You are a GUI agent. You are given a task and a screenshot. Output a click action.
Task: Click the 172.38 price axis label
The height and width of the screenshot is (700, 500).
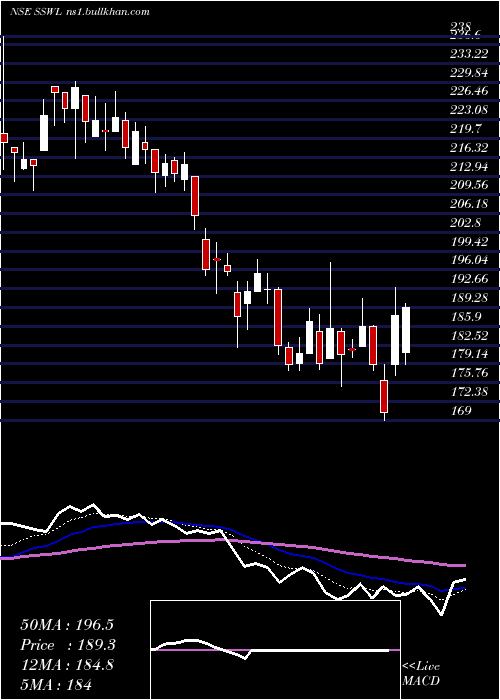[x=469, y=392]
